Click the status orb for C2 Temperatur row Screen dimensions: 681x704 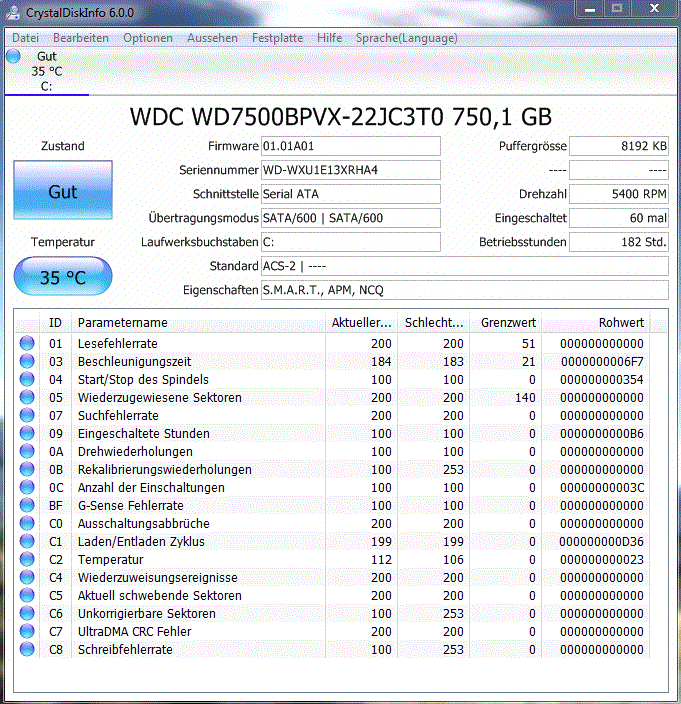pyautogui.click(x=27, y=559)
